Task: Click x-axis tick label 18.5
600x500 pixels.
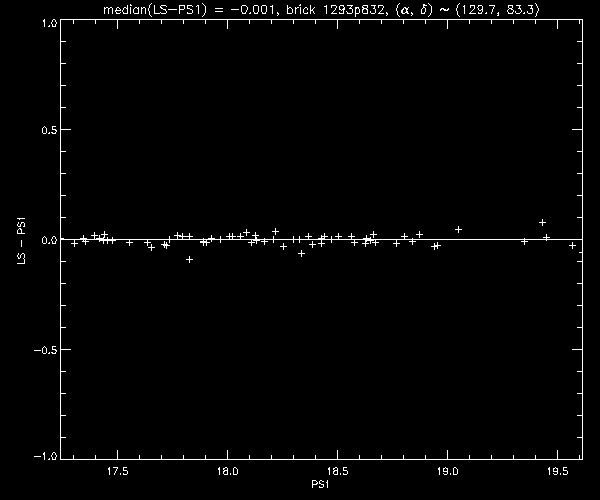Action: pyautogui.click(x=338, y=471)
